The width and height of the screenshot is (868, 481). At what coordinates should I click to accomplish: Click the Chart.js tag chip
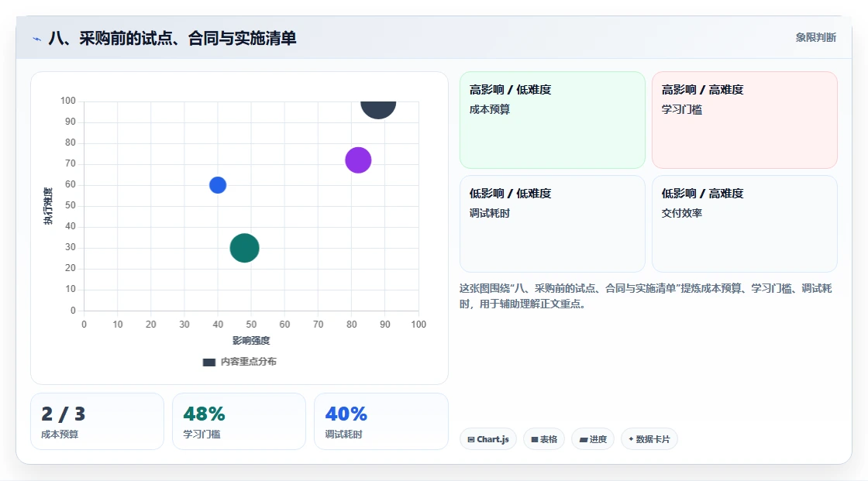coord(488,439)
